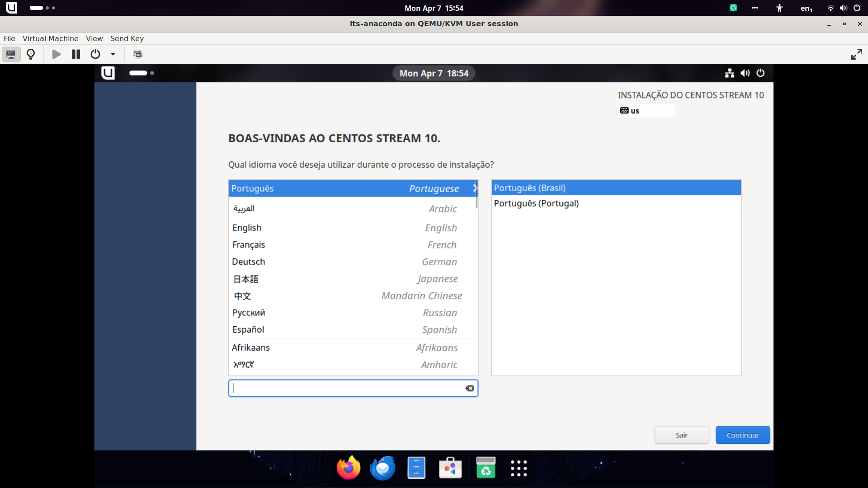Pause the virtual machine
868x488 pixels.
76,54
